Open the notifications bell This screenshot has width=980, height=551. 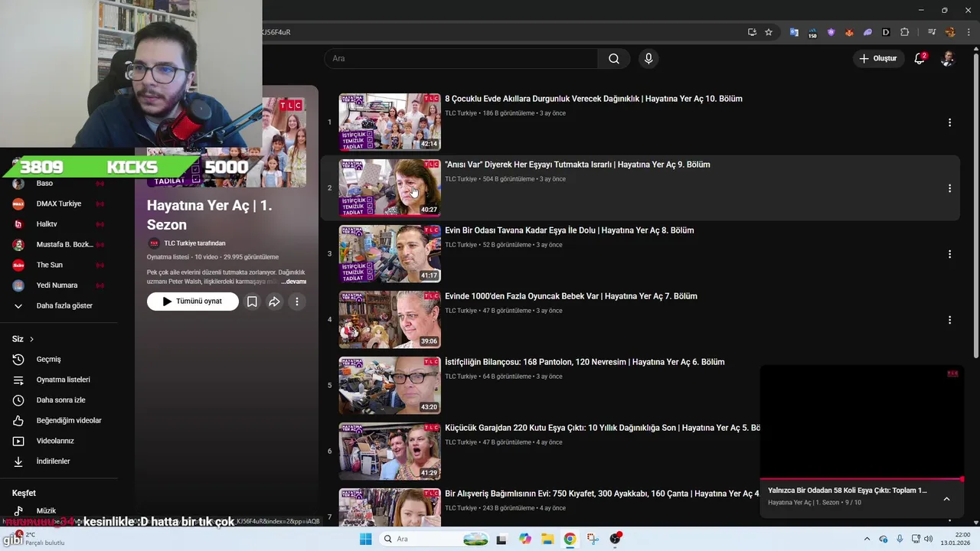[x=920, y=58]
